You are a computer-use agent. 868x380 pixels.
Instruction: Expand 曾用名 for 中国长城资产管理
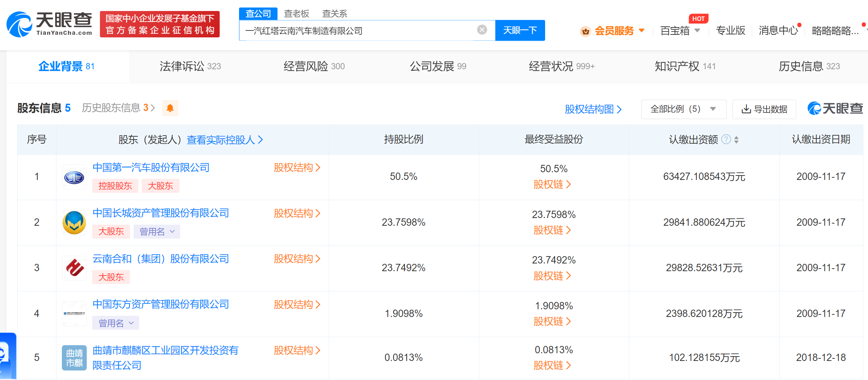(157, 232)
